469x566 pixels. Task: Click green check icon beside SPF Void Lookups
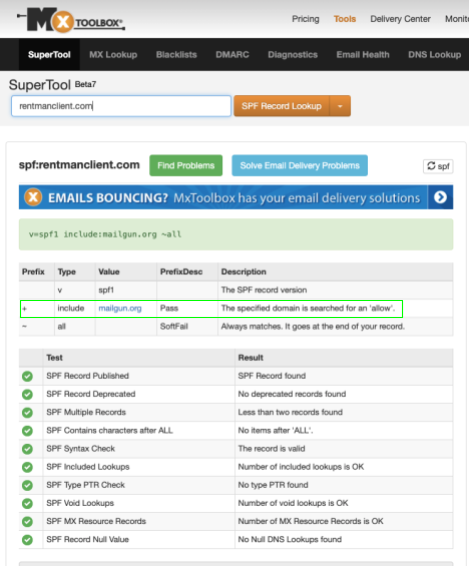[x=27, y=503]
